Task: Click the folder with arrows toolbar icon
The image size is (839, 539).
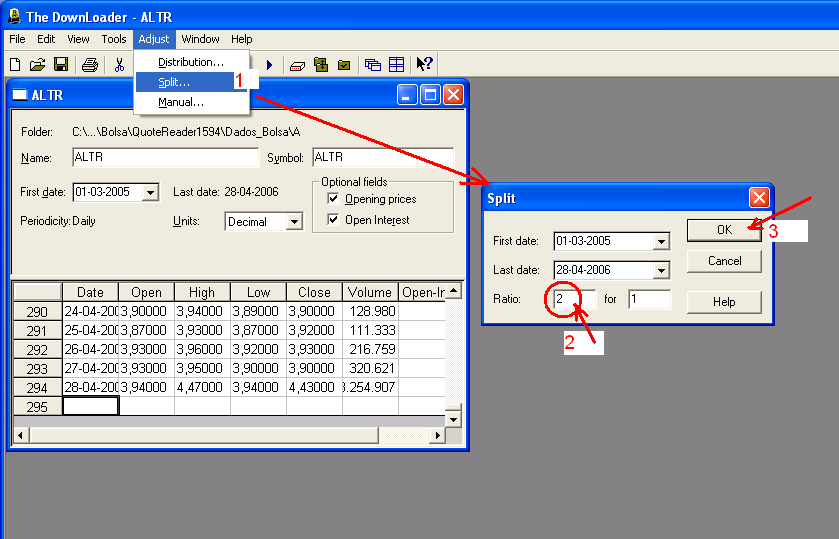Action: [321, 65]
